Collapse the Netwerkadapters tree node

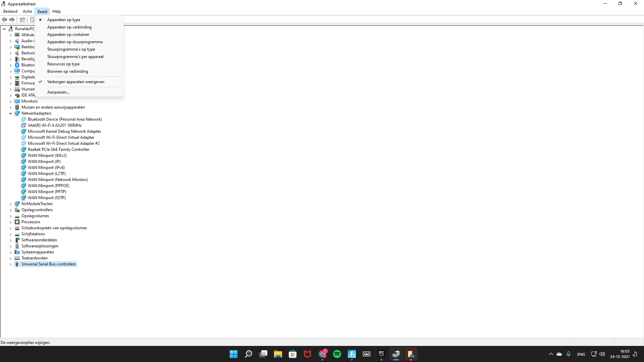[x=10, y=113]
